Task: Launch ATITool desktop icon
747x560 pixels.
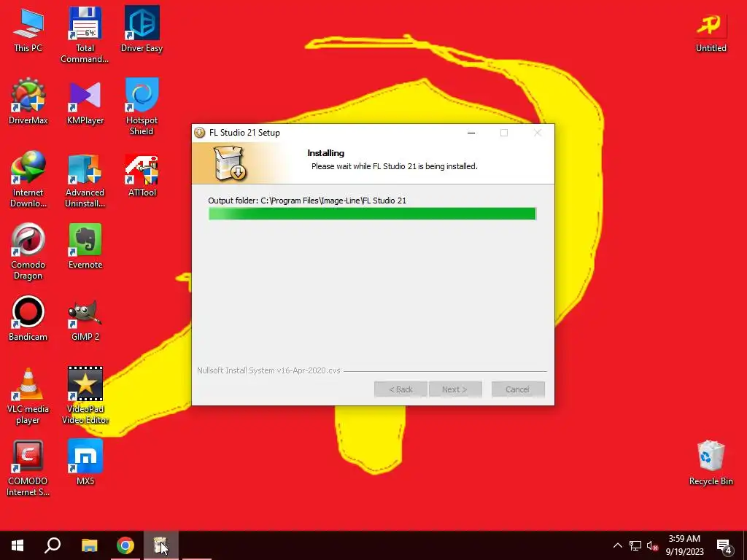Action: pos(142,174)
